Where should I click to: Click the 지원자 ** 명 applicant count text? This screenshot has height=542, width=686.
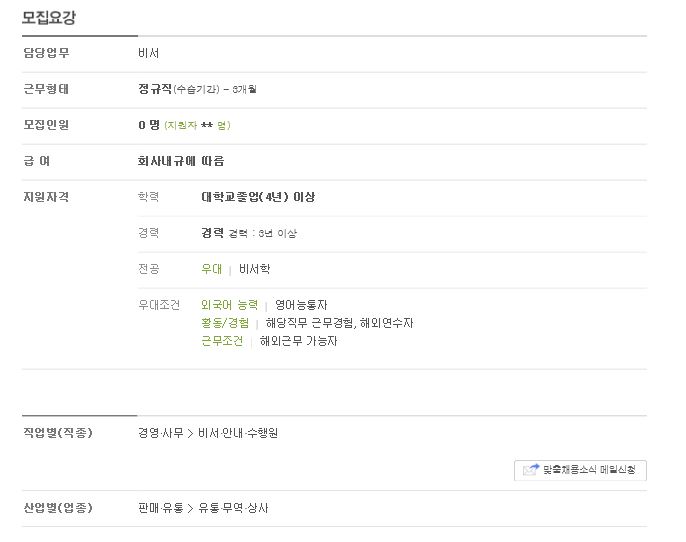(x=197, y=126)
